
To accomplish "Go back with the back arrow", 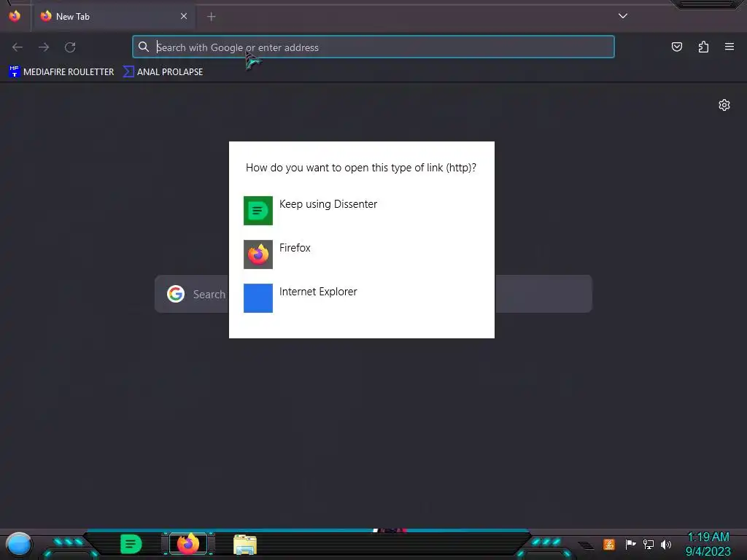I will (x=18, y=47).
